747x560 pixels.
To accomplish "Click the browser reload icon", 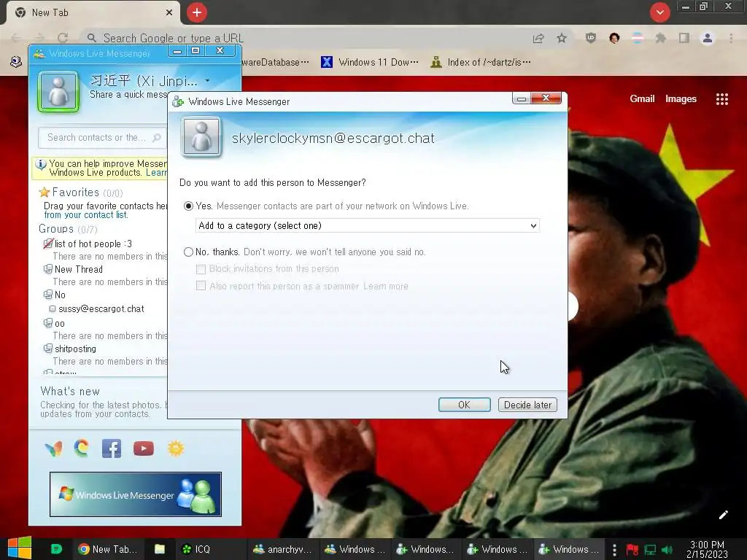I will (63, 38).
